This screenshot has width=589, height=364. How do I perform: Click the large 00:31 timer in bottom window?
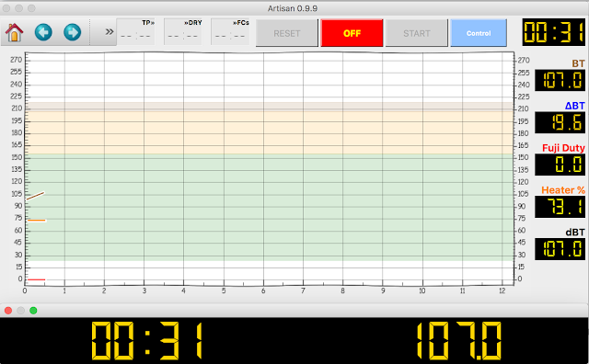coord(147,341)
